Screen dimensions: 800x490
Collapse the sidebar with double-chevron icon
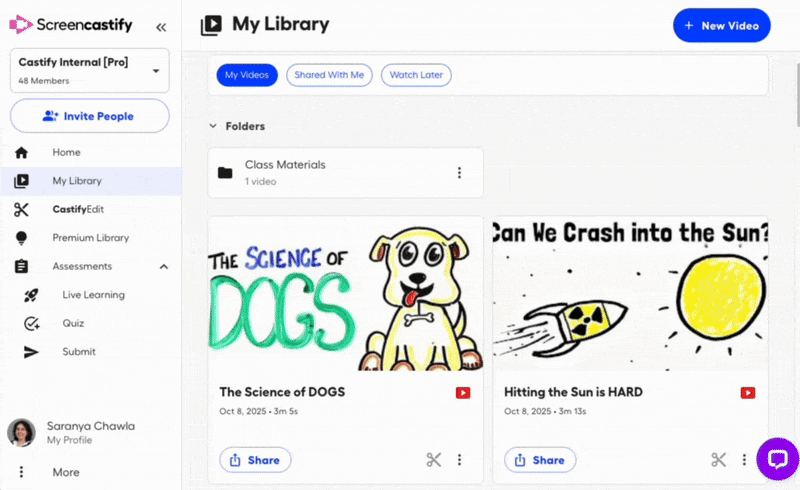point(161,27)
